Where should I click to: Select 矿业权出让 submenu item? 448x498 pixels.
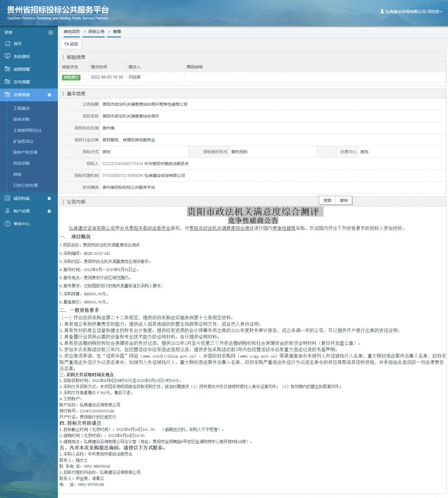24,141
